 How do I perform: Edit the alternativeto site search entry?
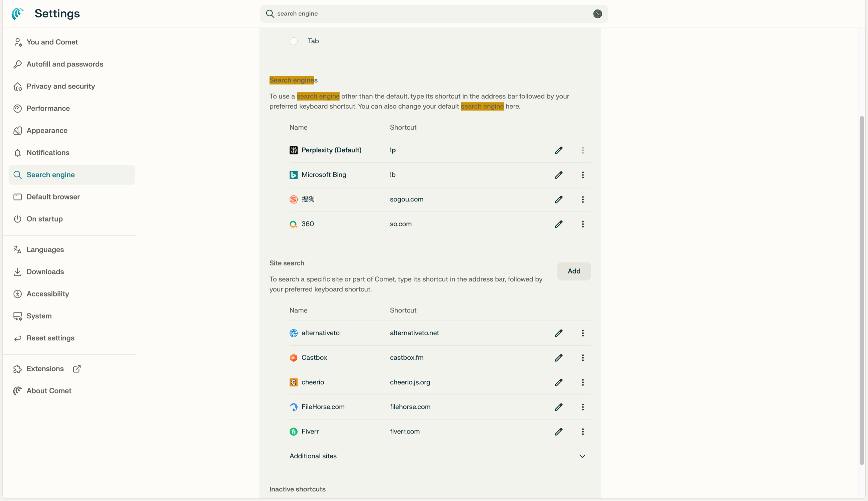[558, 333]
